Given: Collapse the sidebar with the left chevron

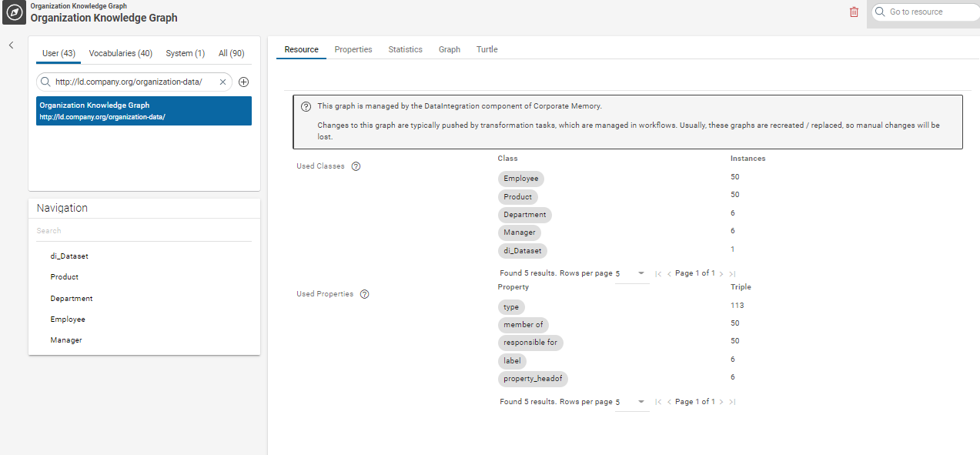Looking at the screenshot, I should [12, 45].
